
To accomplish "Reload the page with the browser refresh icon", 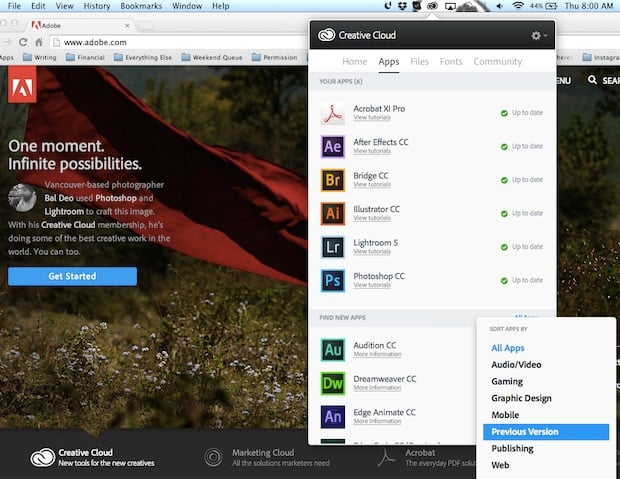I will (x=23, y=42).
